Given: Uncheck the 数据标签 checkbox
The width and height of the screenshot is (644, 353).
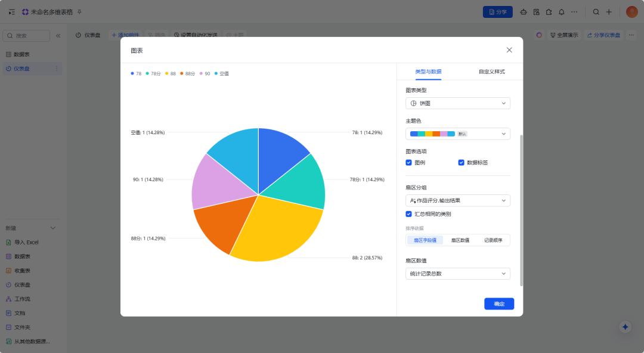Looking at the screenshot, I should [x=462, y=162].
